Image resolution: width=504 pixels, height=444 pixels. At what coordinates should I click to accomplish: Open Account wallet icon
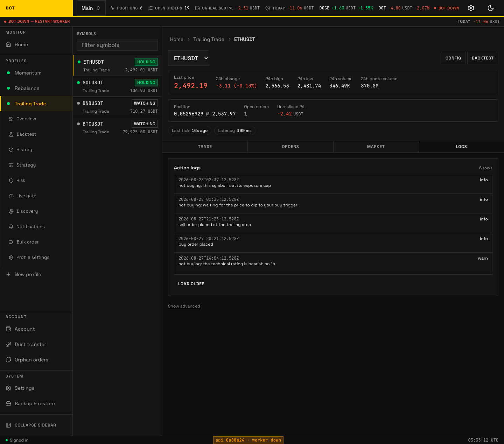point(8,329)
